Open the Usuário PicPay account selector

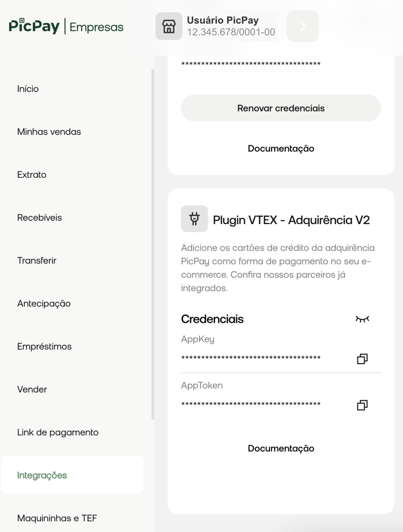pos(231,26)
